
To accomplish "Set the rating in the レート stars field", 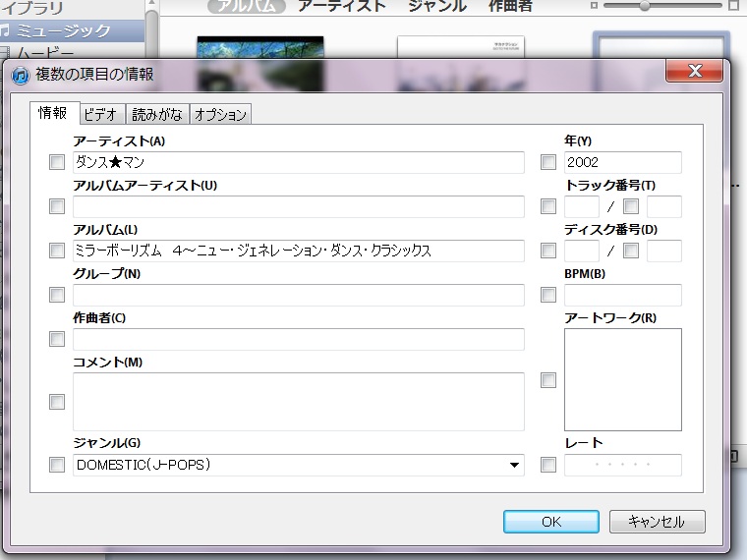I will 622,465.
